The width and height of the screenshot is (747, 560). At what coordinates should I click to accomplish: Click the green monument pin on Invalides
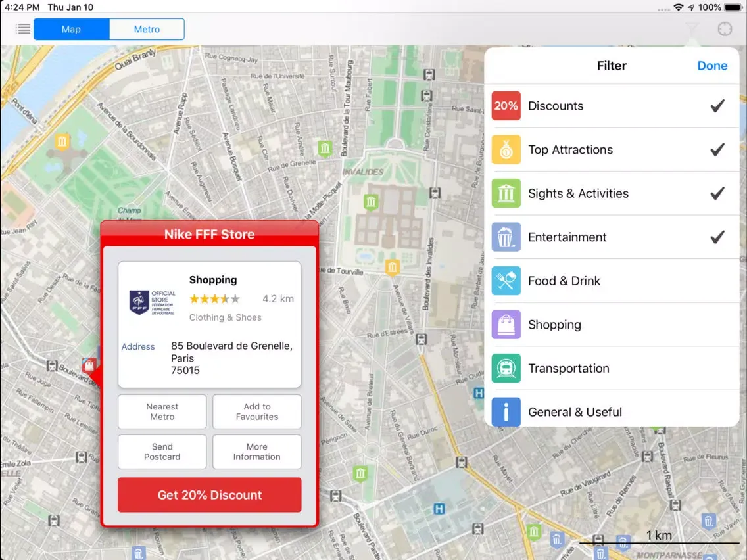tap(371, 202)
